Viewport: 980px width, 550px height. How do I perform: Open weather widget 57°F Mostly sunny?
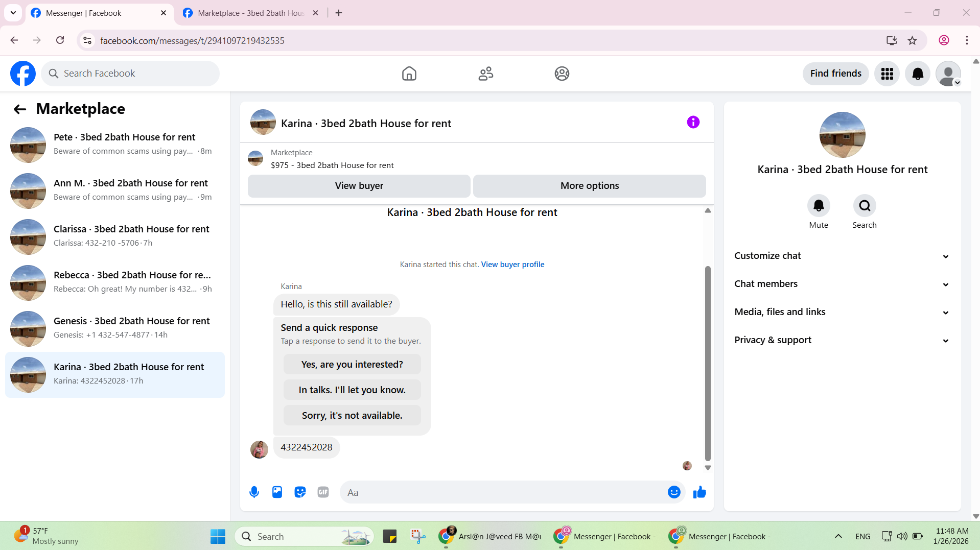(46, 536)
